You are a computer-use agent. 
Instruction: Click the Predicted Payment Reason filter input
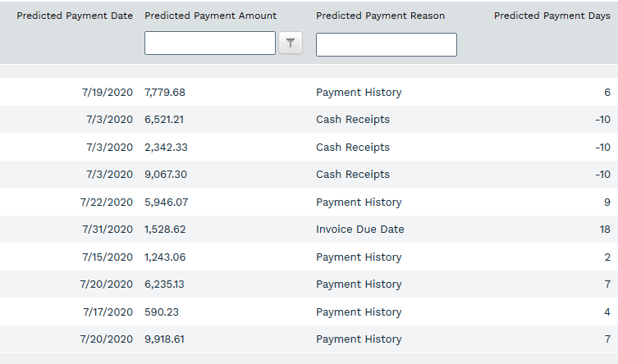tap(386, 45)
